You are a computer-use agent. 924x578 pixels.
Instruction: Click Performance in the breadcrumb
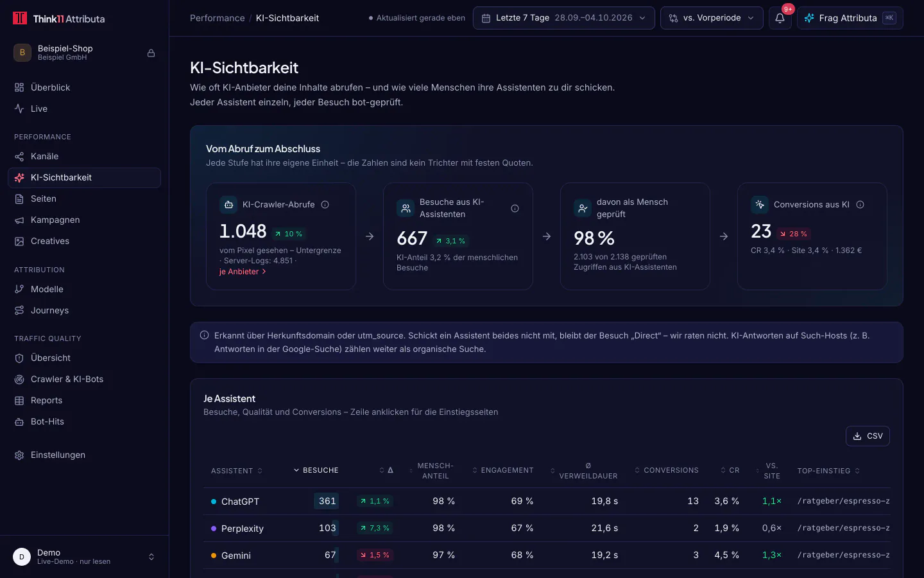[x=218, y=18]
